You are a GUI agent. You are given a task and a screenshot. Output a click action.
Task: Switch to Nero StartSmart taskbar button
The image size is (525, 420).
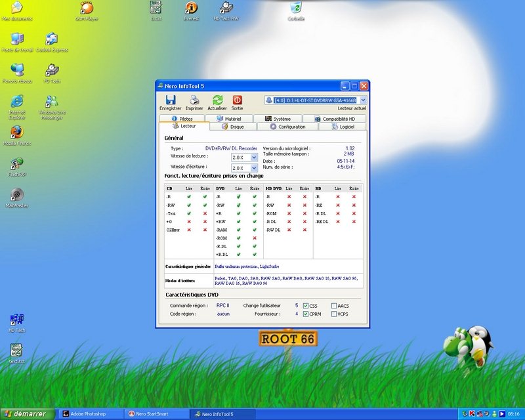tap(157, 414)
